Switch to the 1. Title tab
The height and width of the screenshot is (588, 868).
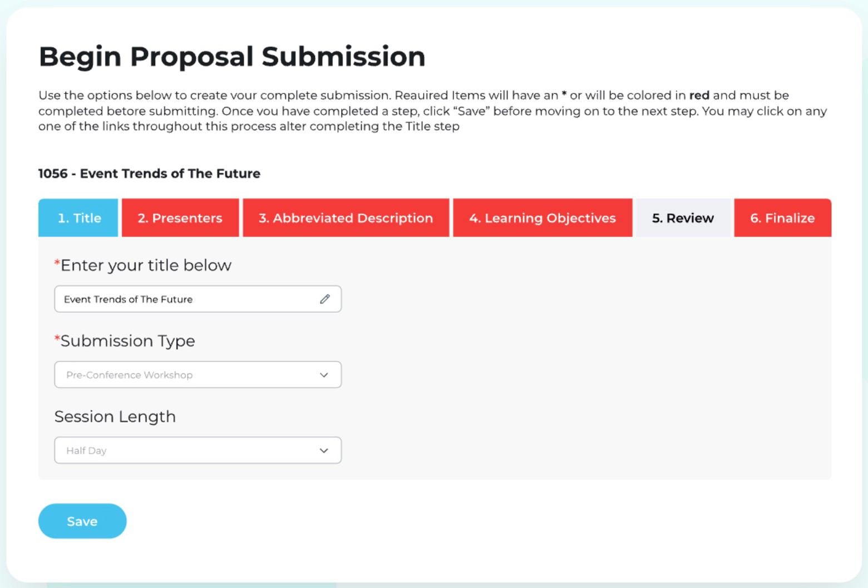(x=78, y=218)
